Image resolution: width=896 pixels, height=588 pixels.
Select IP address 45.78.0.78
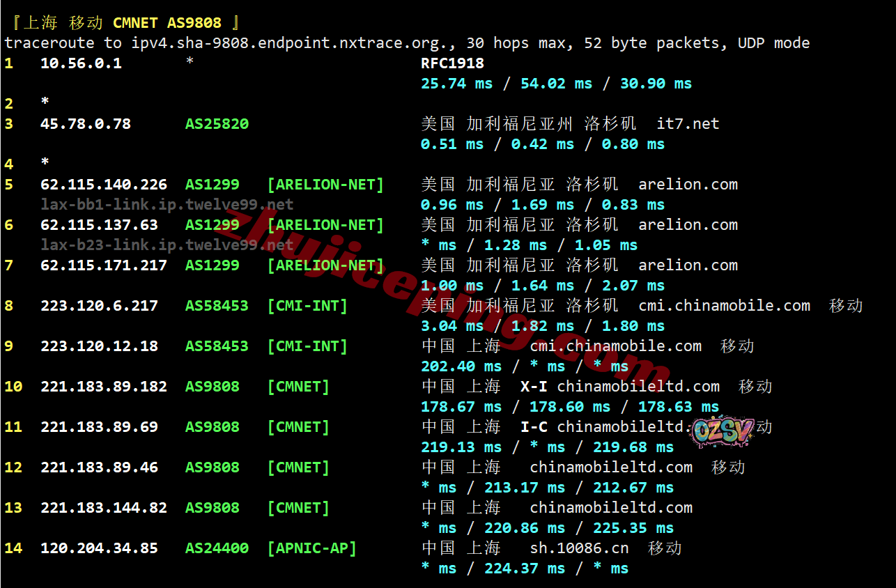(86, 124)
